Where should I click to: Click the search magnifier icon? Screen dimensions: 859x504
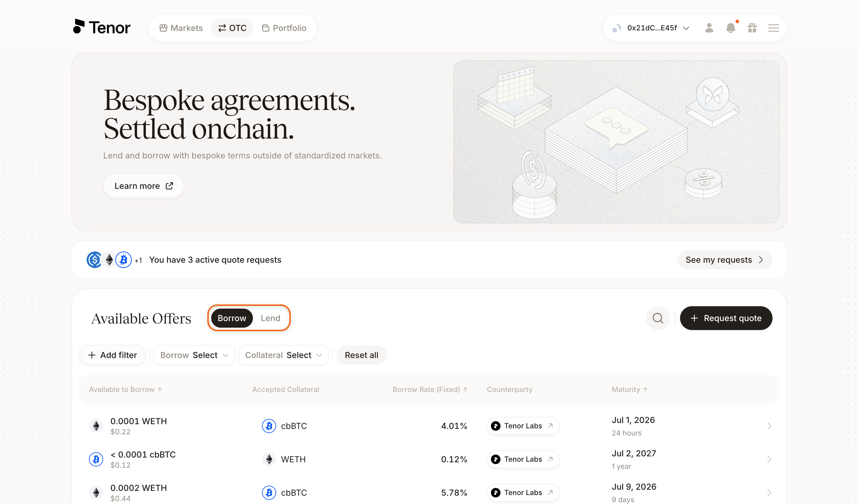pyautogui.click(x=658, y=318)
